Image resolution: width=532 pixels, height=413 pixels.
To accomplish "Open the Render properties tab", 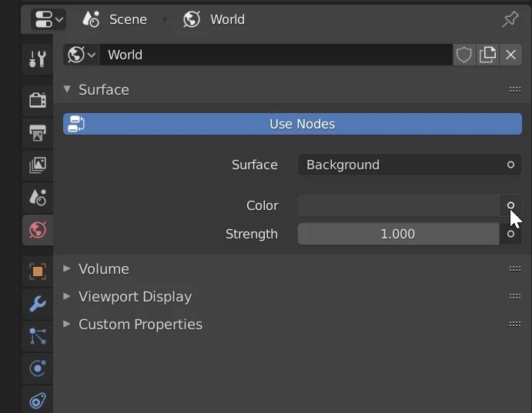I will click(x=38, y=101).
